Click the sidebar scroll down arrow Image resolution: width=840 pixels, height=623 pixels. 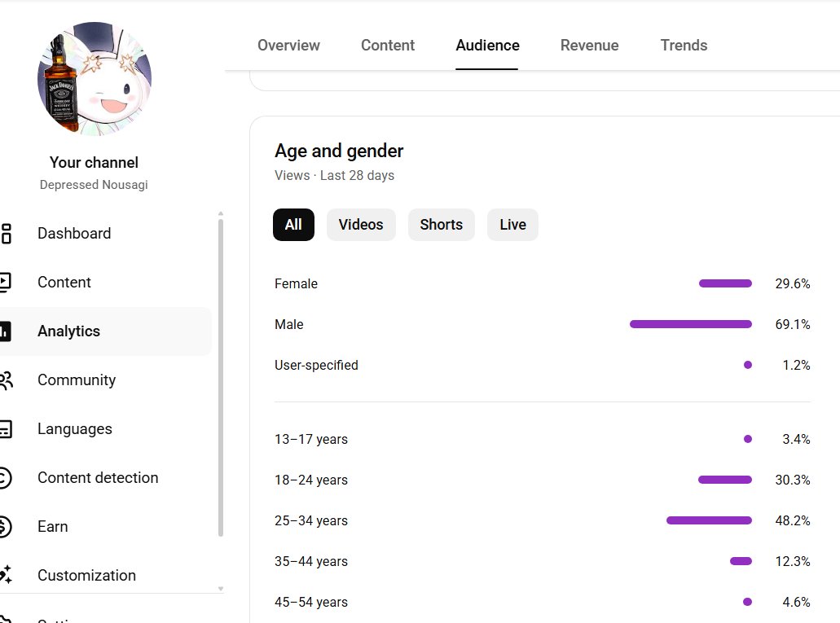(221, 589)
